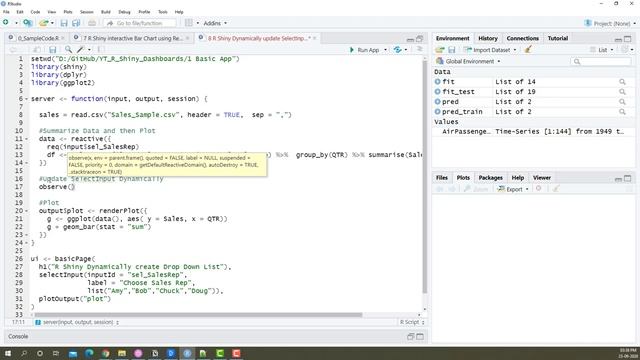Image resolution: width=640 pixels, height=360 pixels.
Task: Click the Environment search field
Action: point(601,61)
